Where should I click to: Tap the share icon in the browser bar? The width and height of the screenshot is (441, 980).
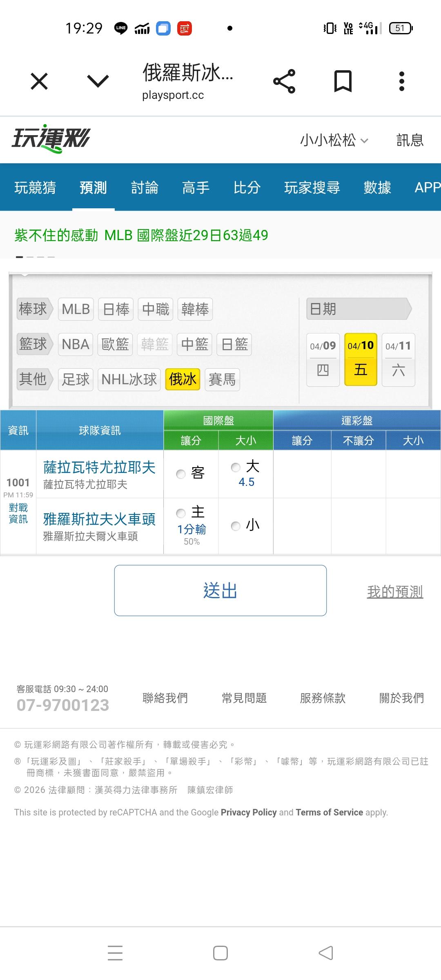(284, 81)
